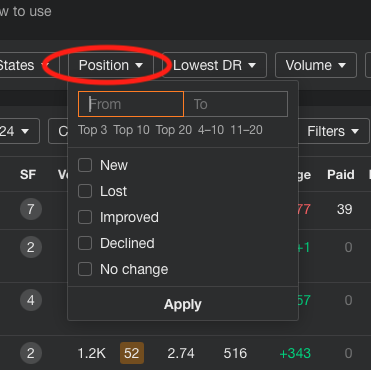This screenshot has height=370, width=371.
Task: Choose the Top 3 preset
Action: 93,130
